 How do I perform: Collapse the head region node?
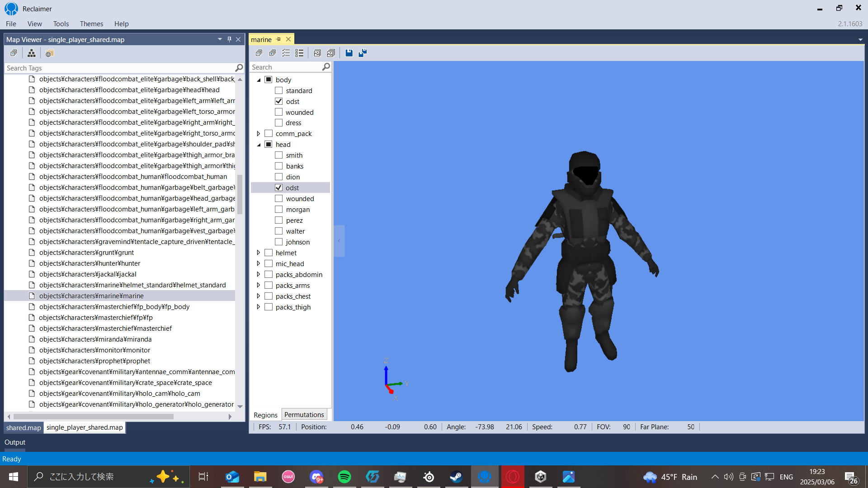259,145
